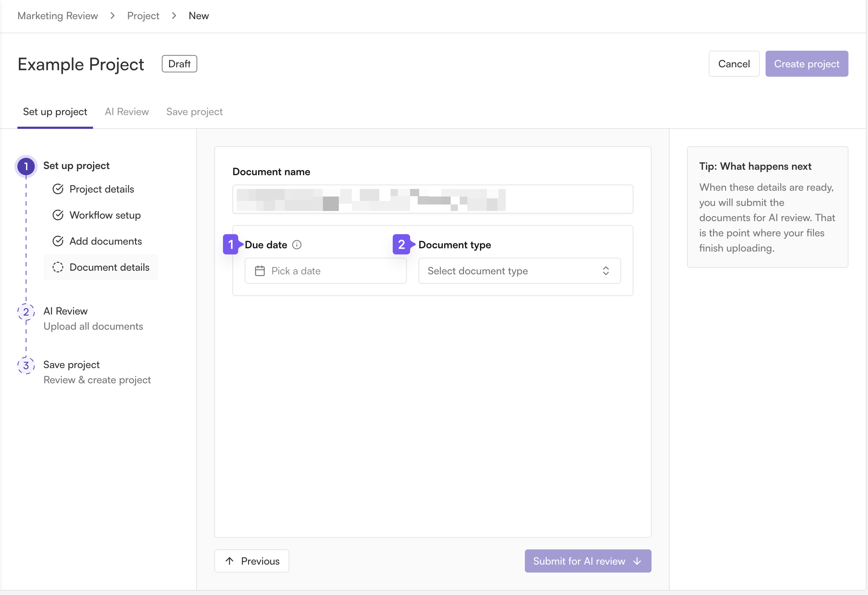Click the Document name label
Viewport: 868px width, 595px height.
pos(271,172)
